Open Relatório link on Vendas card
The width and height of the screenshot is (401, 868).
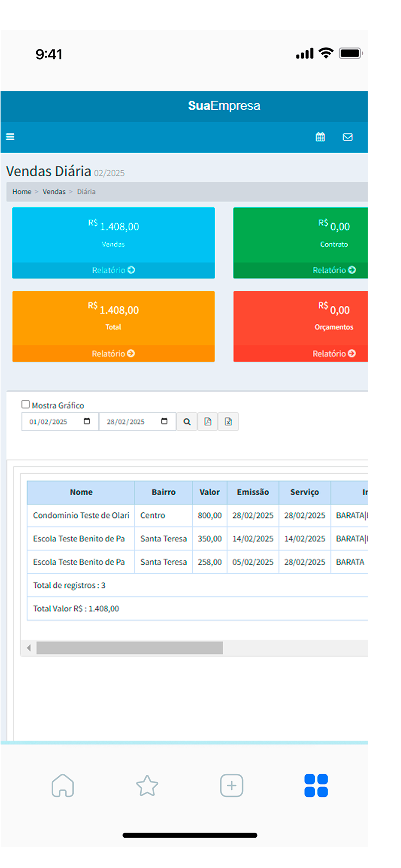[x=113, y=270]
